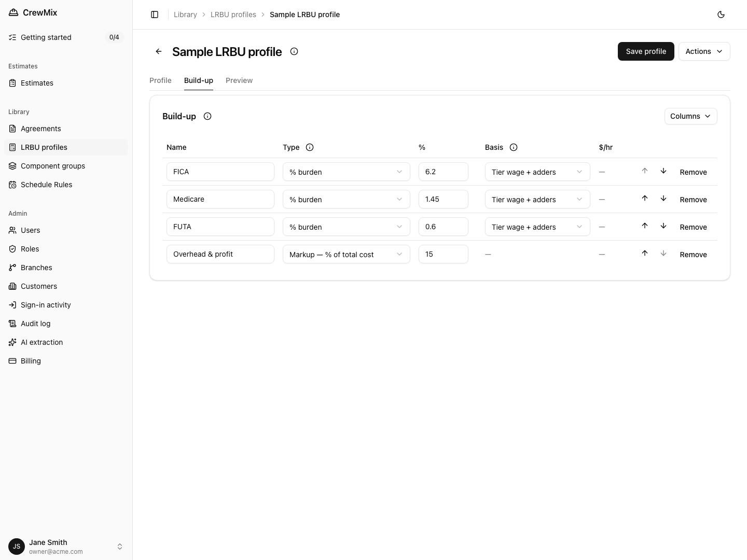Open Audit log page
The height and width of the screenshot is (560, 747).
66,324
